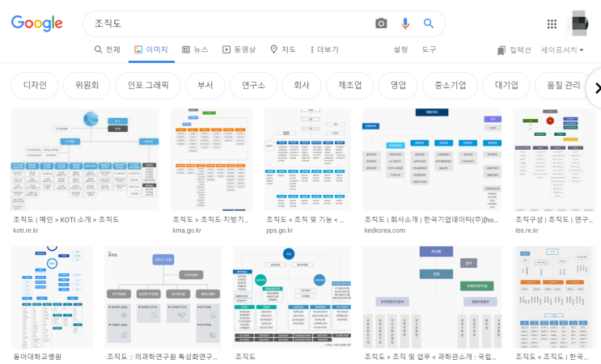Viewport: 601px width, 364px height.
Task: Open the 과학관소개 org chart thumbnail
Action: pos(432,298)
